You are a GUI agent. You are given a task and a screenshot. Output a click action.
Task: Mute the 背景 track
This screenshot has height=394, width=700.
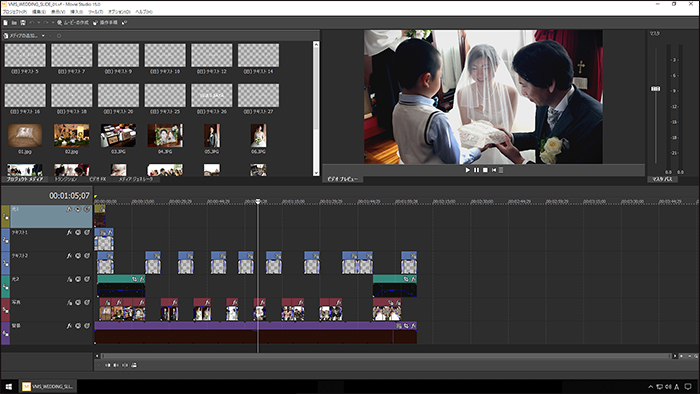[78, 326]
